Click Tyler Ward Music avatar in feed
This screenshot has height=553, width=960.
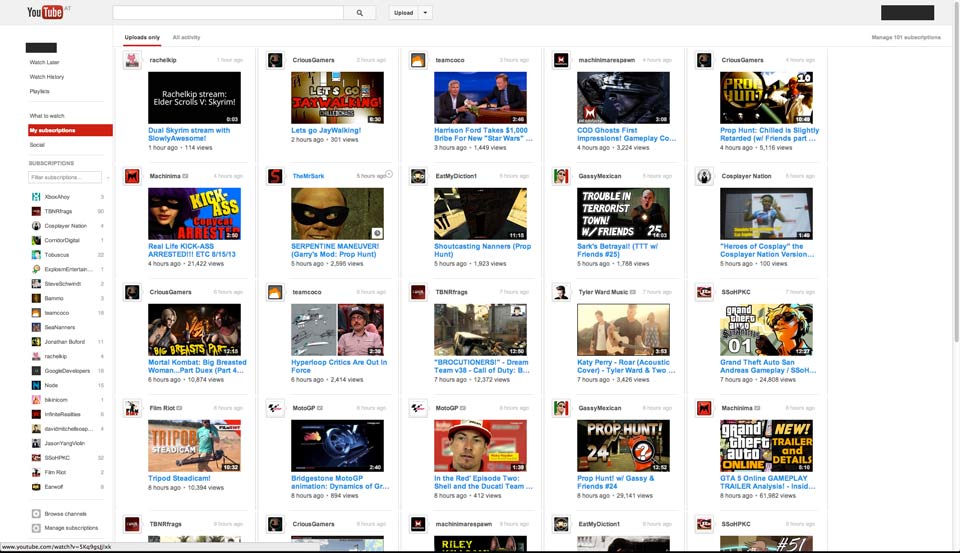(561, 292)
